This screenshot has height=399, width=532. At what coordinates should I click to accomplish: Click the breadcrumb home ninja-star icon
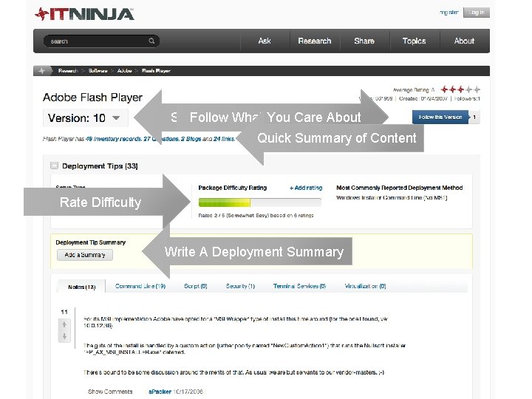click(41, 71)
